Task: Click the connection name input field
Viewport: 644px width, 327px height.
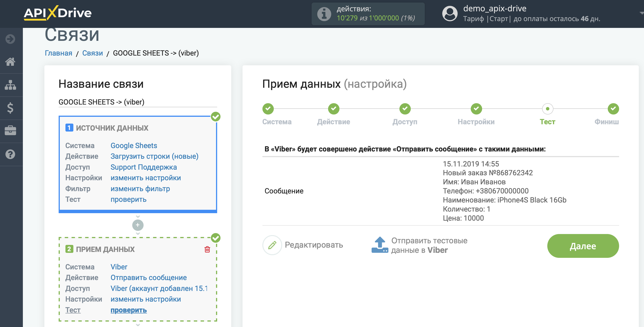Action: 138,102
